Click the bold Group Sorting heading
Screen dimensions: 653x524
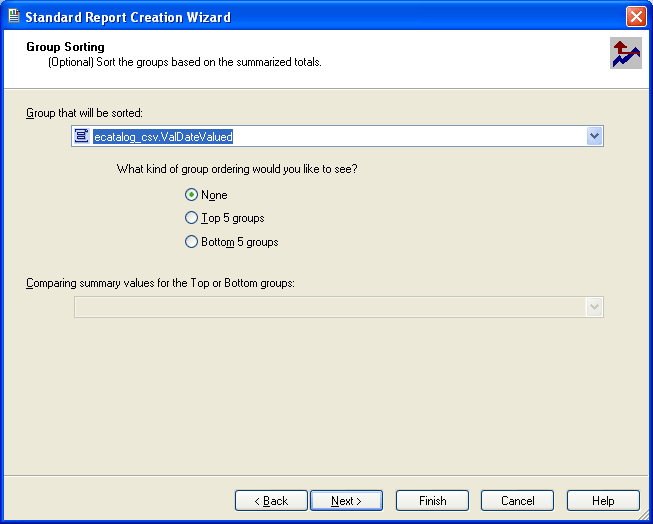(x=65, y=47)
